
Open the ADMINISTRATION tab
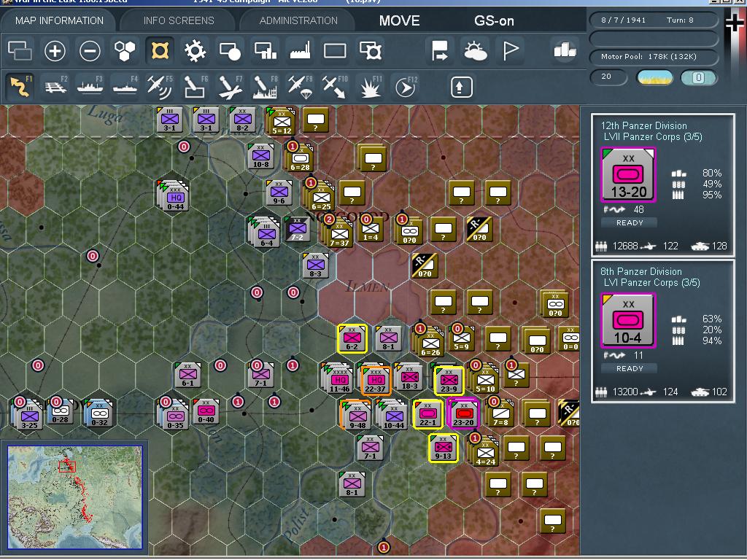tap(298, 20)
